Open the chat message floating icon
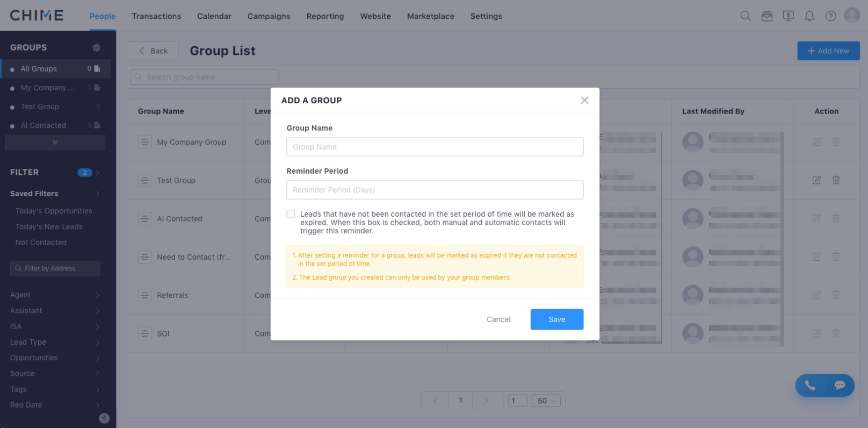Image resolution: width=868 pixels, height=428 pixels. pos(840,385)
